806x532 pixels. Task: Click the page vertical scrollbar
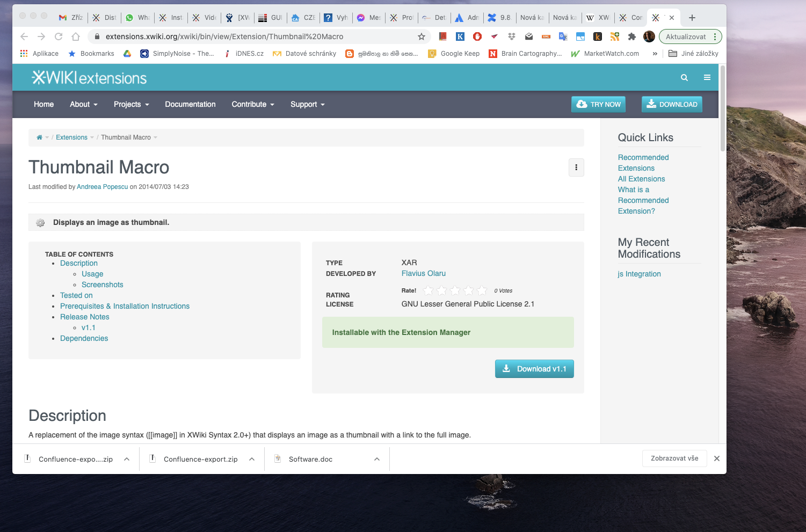coord(723,107)
